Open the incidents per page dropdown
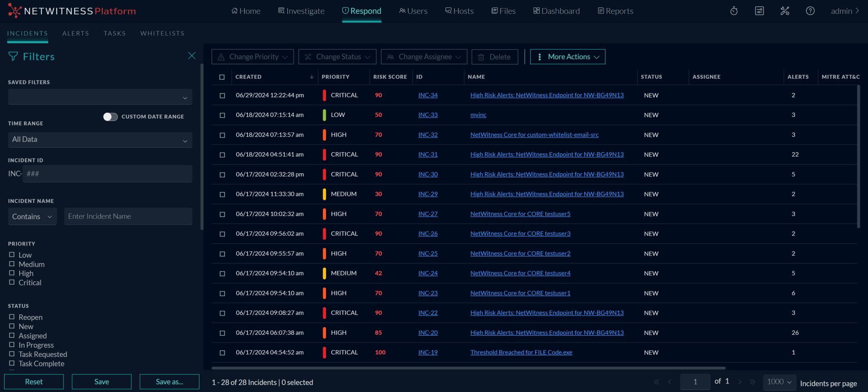 pyautogui.click(x=779, y=382)
